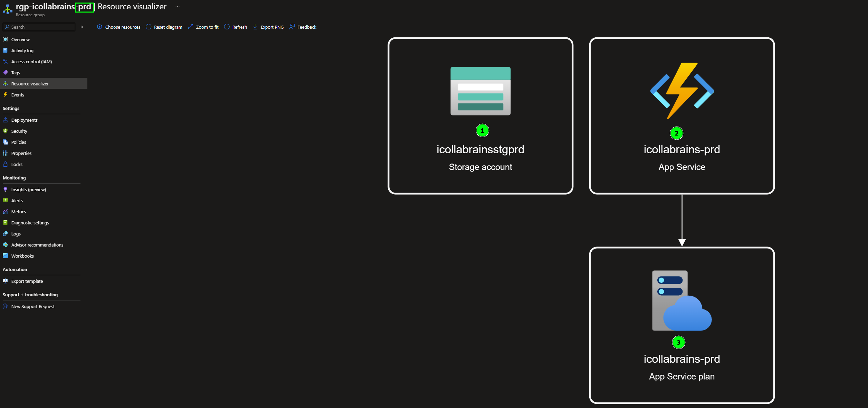Image resolution: width=868 pixels, height=408 pixels.
Task: Click the Search field in the sidebar
Action: 39,27
